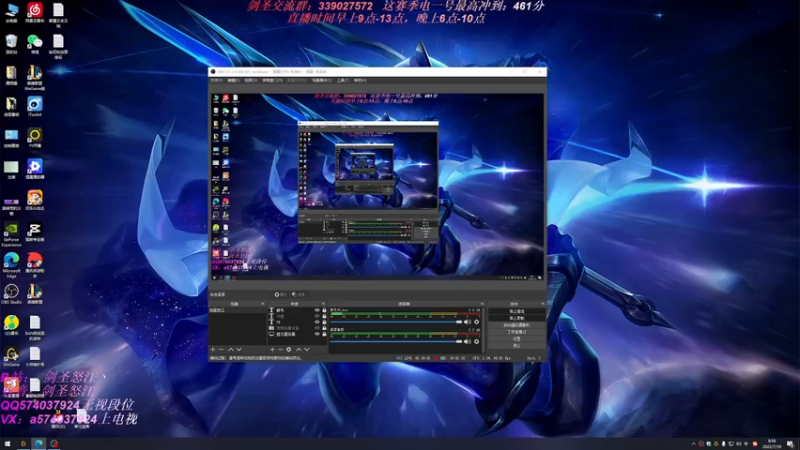Select the OBS Studio desktop shortcut

coord(11,294)
